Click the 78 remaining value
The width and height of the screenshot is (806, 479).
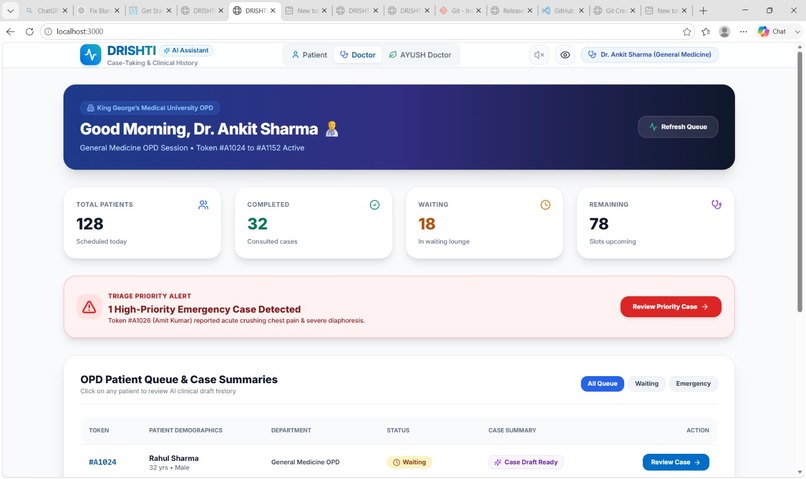point(599,224)
